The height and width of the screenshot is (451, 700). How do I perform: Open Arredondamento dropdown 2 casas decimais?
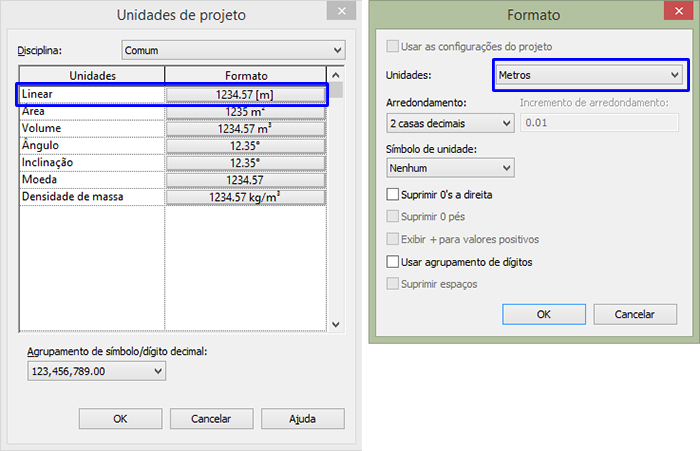coord(450,123)
